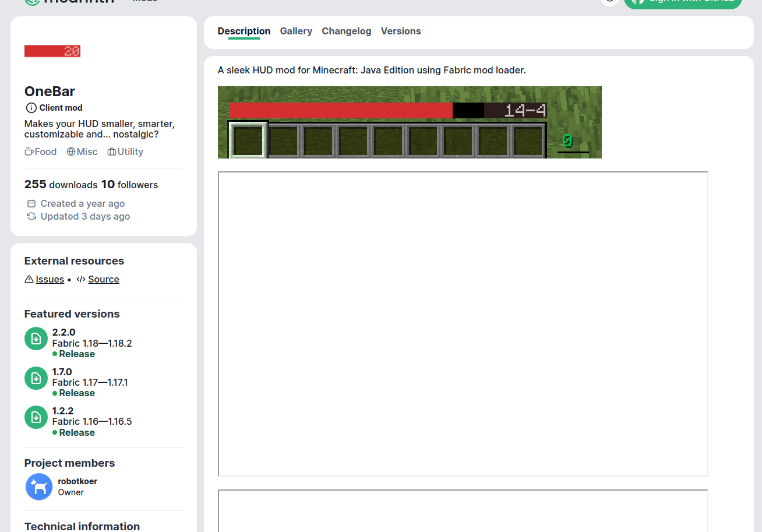Open the Changelog tab
762x532 pixels.
coord(346,31)
